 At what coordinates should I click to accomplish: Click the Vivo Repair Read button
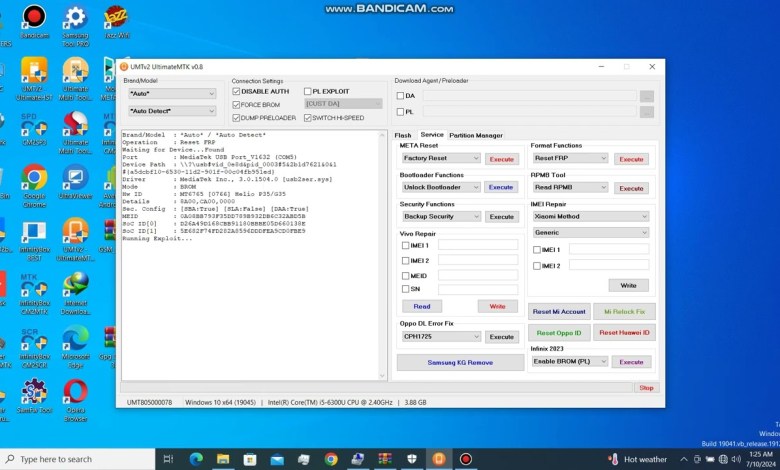pos(421,306)
